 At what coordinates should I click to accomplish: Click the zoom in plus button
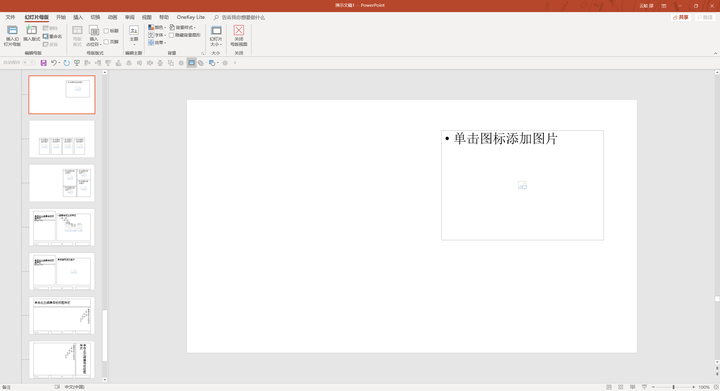(693, 387)
